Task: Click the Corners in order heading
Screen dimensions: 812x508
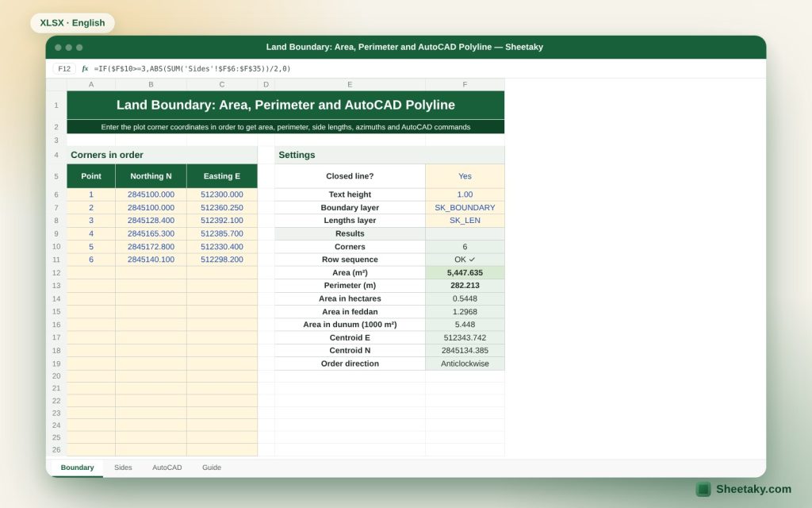Action: click(x=162, y=155)
